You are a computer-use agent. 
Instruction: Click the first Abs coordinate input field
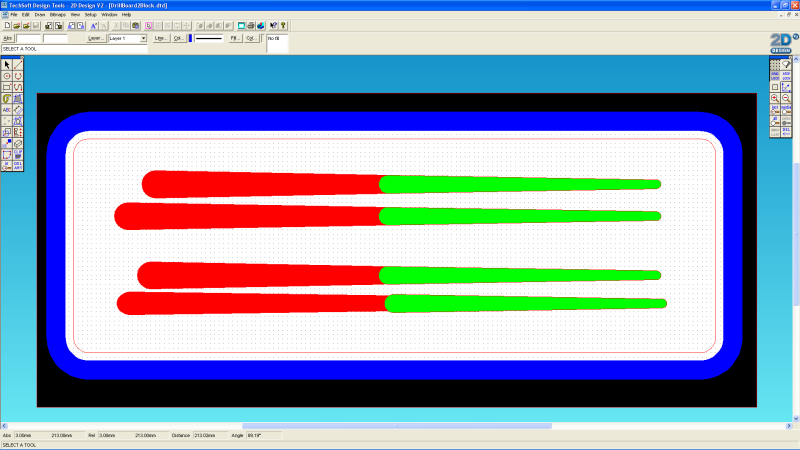coord(29,38)
